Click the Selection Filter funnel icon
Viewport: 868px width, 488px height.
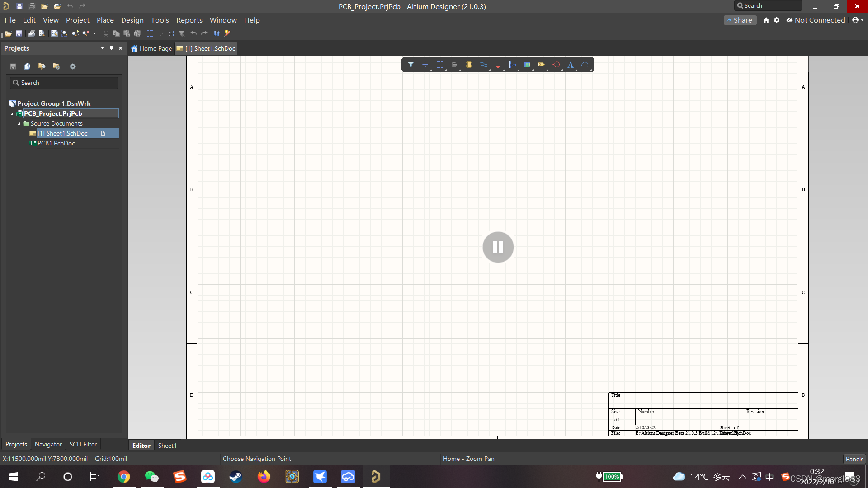(x=410, y=65)
